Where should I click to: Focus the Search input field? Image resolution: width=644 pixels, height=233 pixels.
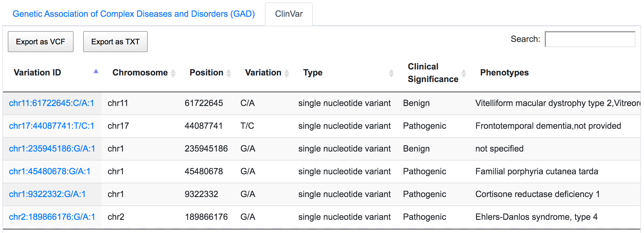590,39
